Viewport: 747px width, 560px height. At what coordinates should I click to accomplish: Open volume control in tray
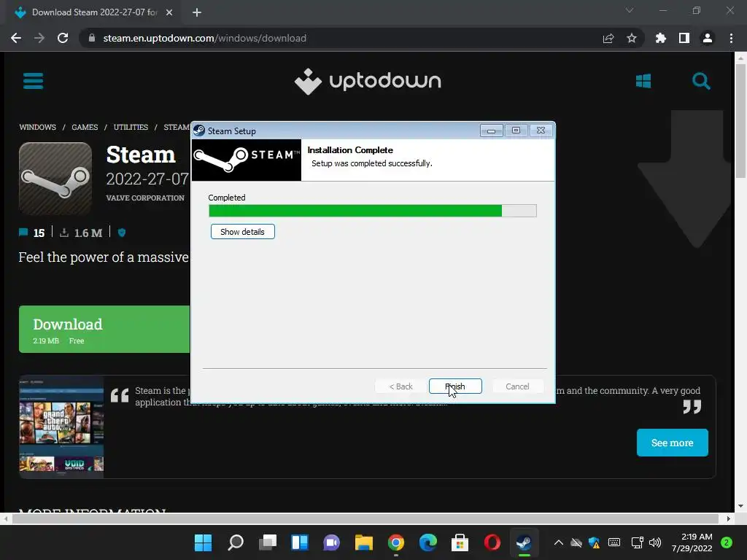tap(655, 542)
